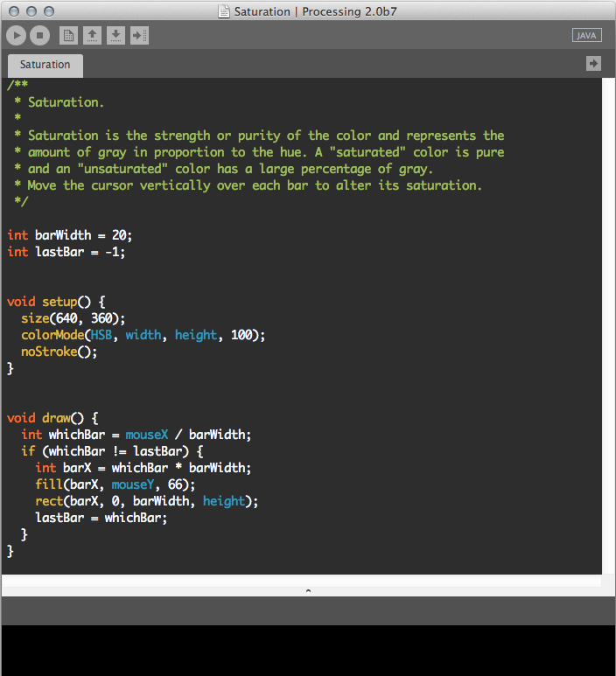Minimize the Processing window
This screenshot has height=676, width=616.
31,11
